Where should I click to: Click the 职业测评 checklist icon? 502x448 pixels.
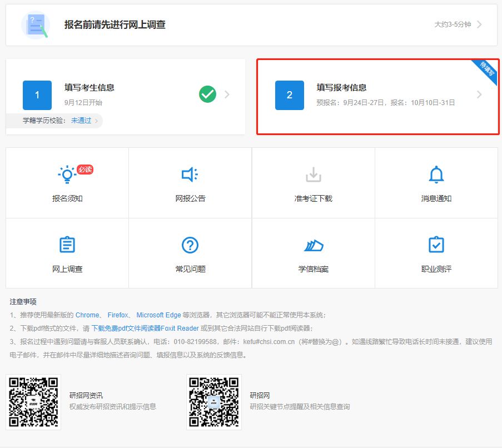[x=436, y=245]
